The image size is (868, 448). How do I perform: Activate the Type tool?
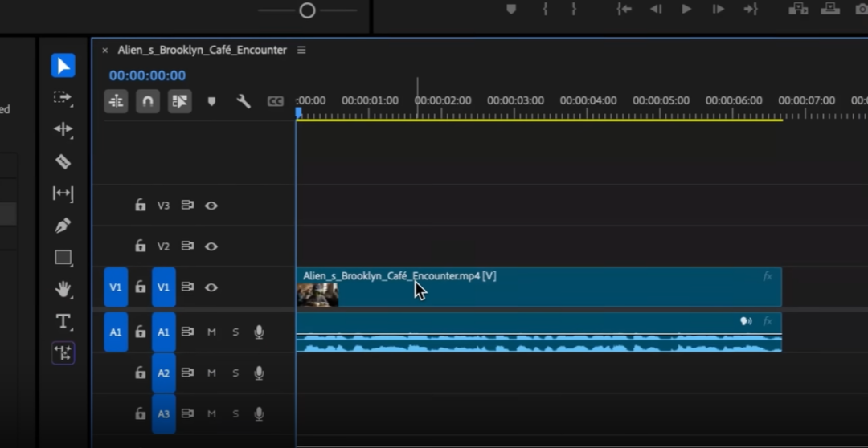pyautogui.click(x=63, y=321)
